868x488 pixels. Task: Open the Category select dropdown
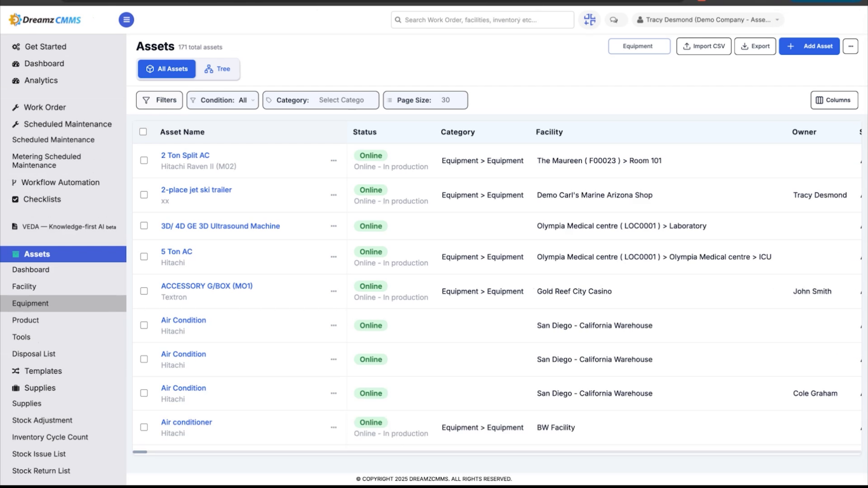tap(321, 100)
